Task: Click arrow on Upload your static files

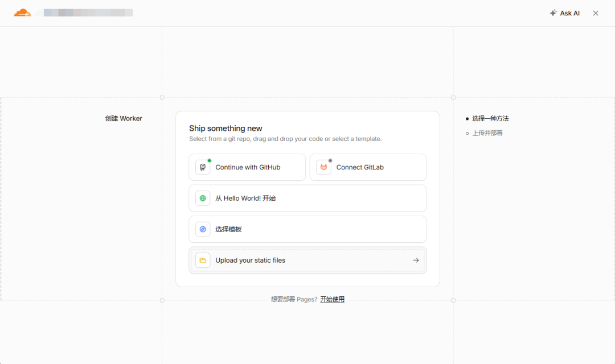Action: 416,260
